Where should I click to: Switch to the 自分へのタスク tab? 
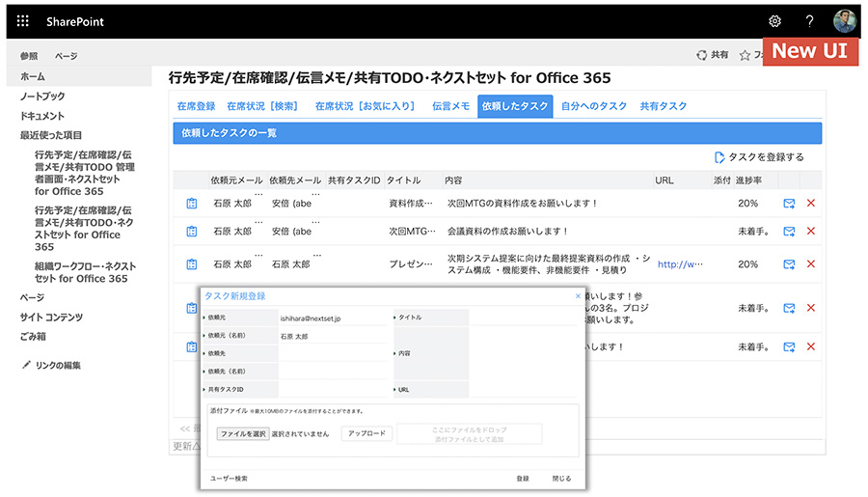[x=593, y=106]
